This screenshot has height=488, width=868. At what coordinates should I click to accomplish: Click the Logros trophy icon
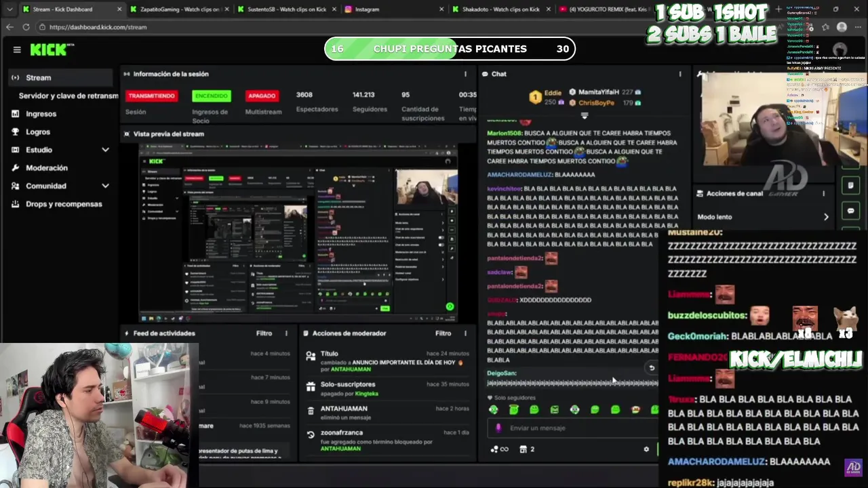point(15,131)
